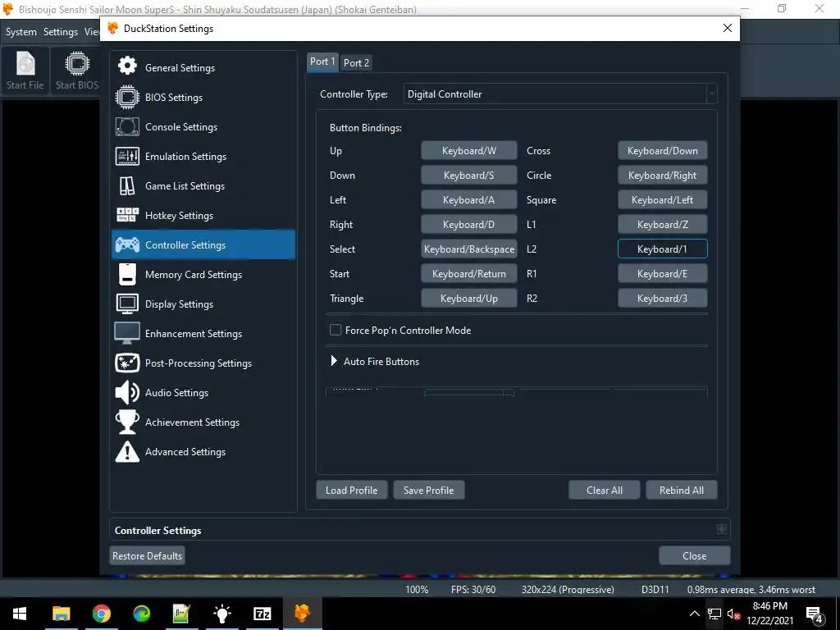Image resolution: width=840 pixels, height=630 pixels.
Task: Show hidden tray icons chevron
Action: [x=694, y=614]
